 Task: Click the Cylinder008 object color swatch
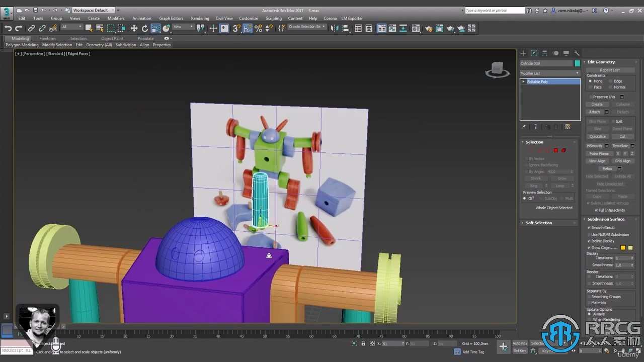click(577, 63)
